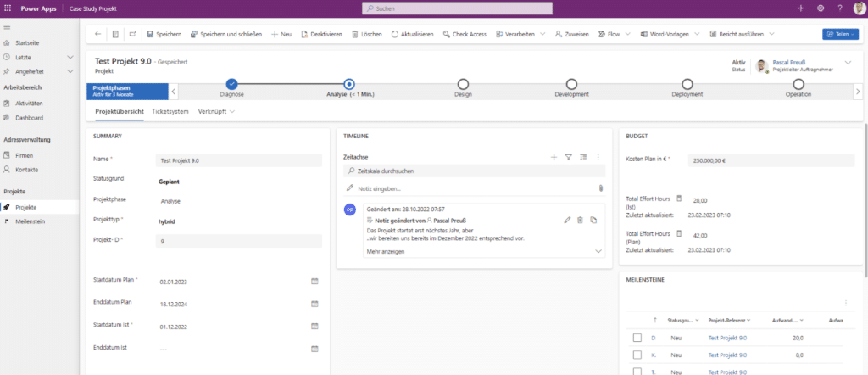Go back using the back arrow
This screenshot has height=375, width=868.
pyautogui.click(x=98, y=34)
